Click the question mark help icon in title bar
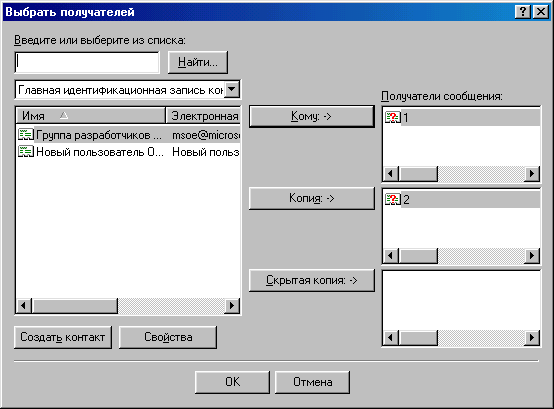Screen dimensions: 554x409 pyautogui.click(x=523, y=12)
